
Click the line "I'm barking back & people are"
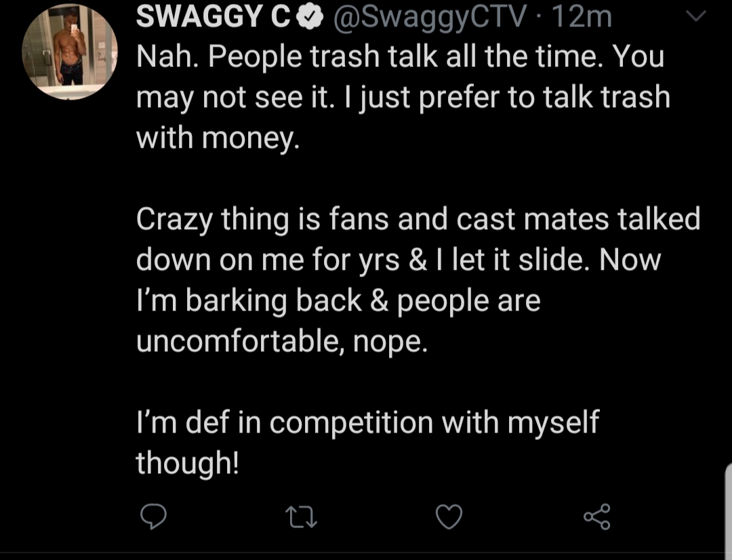tap(338, 300)
